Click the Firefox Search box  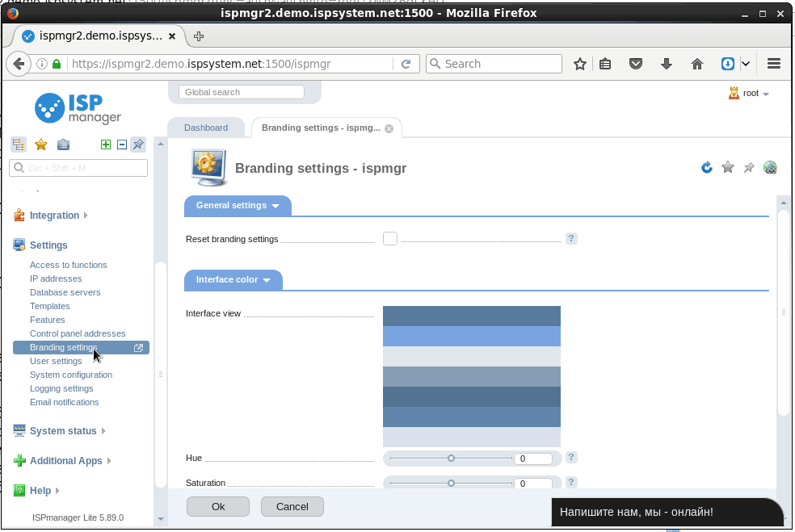(494, 64)
